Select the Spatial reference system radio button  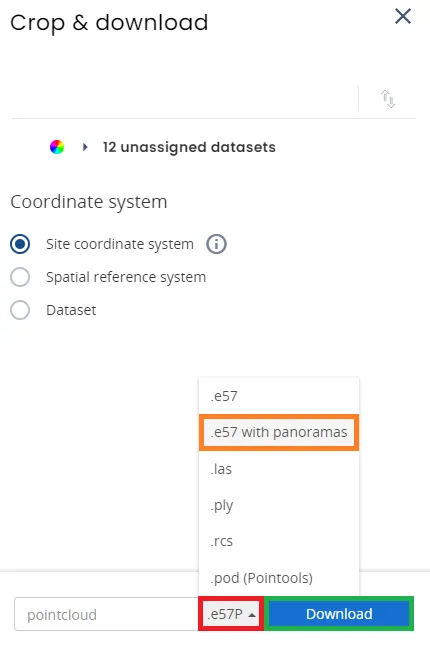click(x=20, y=277)
